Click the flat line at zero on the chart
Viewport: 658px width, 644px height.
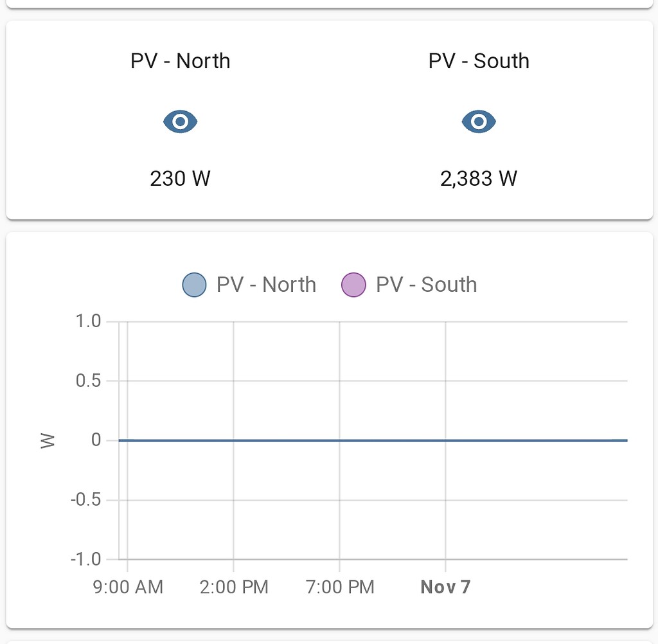373,440
